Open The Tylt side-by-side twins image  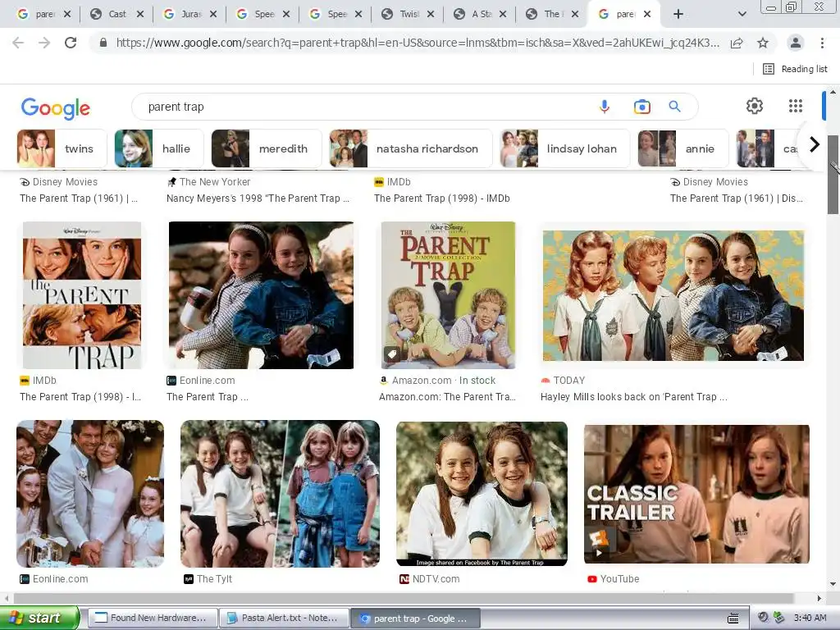[x=280, y=493]
